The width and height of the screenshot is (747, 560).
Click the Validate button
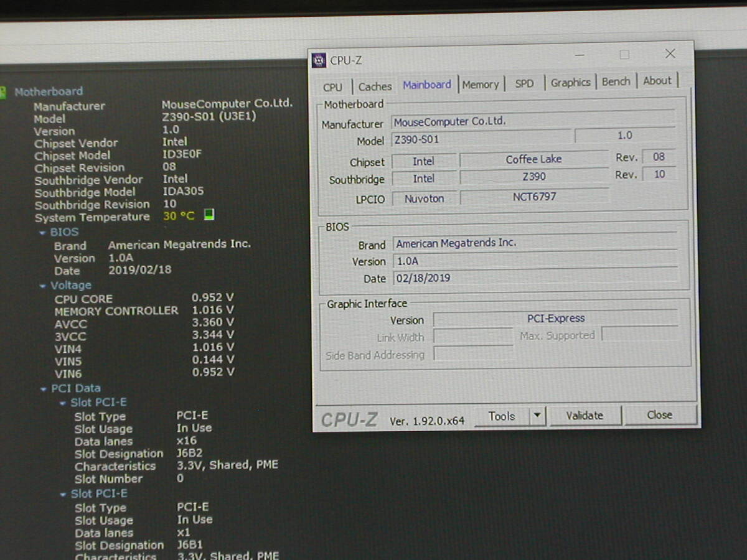coord(585,415)
